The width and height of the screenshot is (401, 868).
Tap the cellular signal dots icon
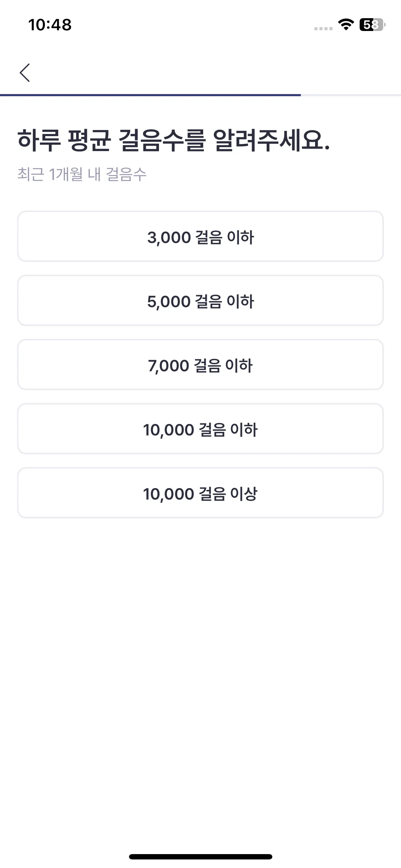coord(323,29)
